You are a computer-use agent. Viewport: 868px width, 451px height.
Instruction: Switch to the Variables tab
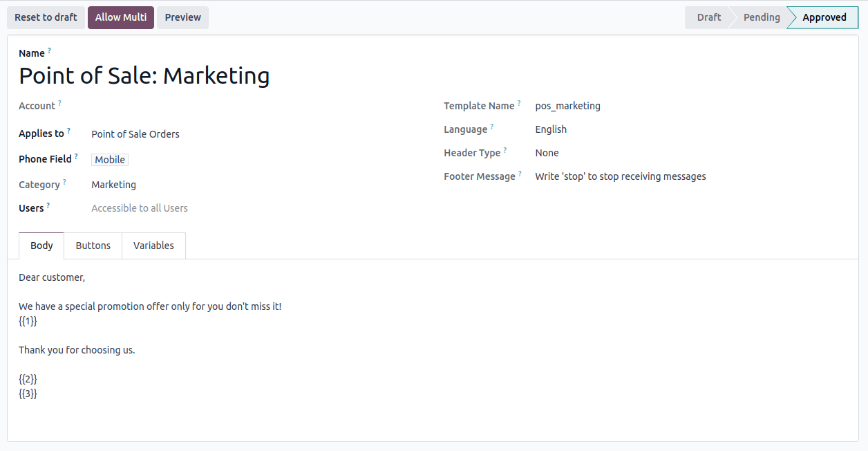pyautogui.click(x=153, y=245)
